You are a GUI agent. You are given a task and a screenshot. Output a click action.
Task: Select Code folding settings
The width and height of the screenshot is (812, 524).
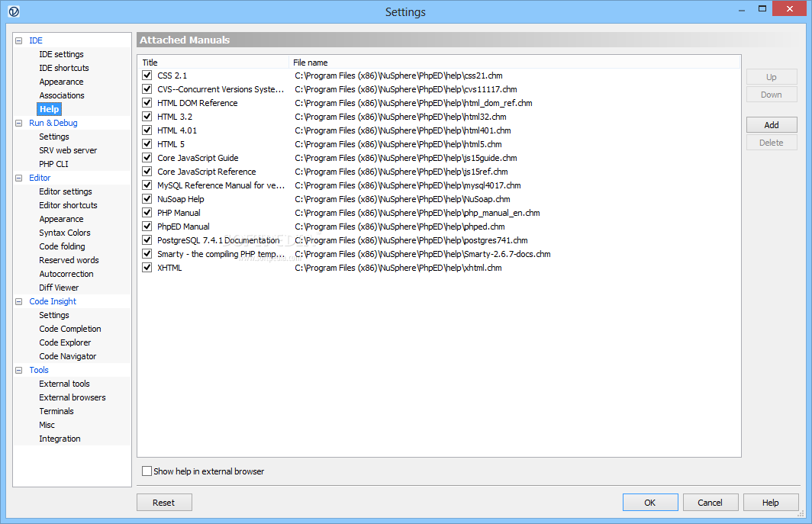tap(62, 246)
